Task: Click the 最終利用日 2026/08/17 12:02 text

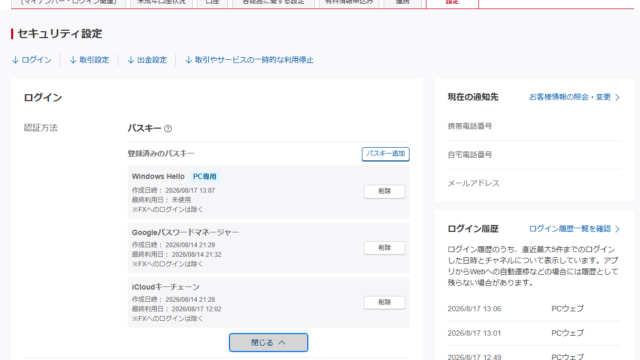Action: (176, 309)
